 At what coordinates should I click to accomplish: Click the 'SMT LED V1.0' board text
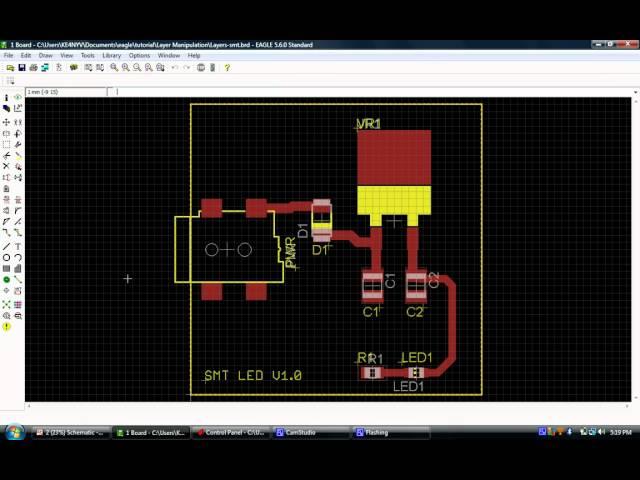(x=253, y=376)
